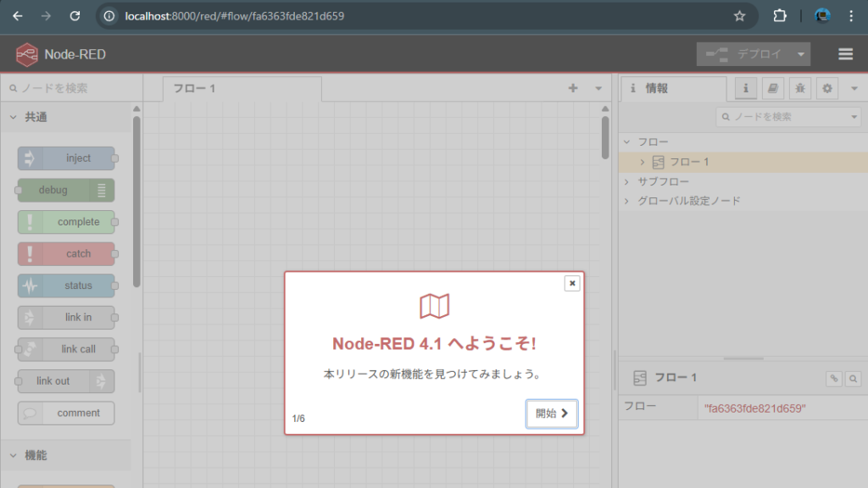The height and width of the screenshot is (488, 868).
Task: Collapse the 共通 palette category
Action: pyautogui.click(x=14, y=117)
